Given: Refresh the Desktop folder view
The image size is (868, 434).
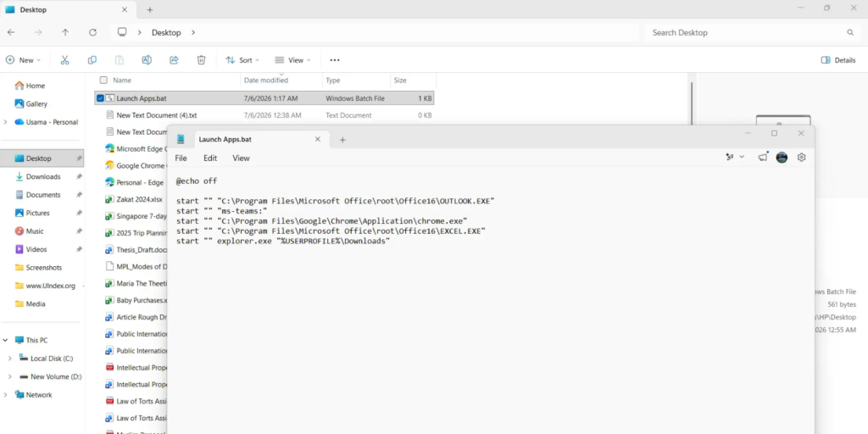Looking at the screenshot, I should click(x=93, y=33).
